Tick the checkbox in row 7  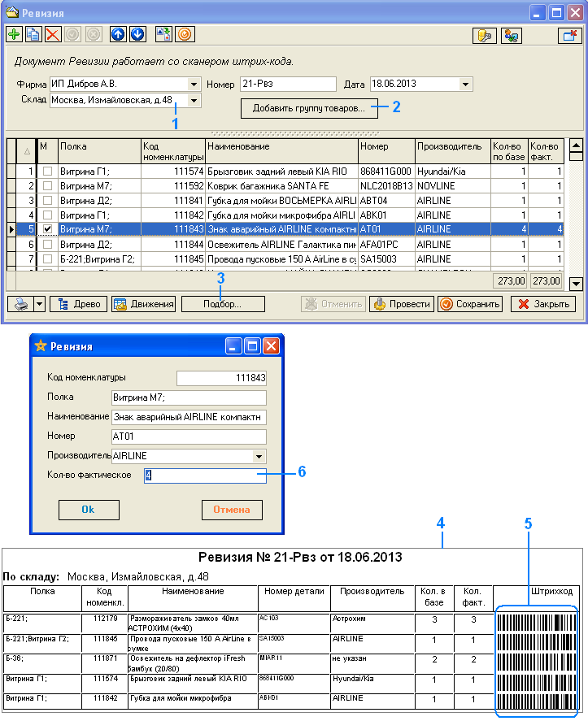(47, 259)
